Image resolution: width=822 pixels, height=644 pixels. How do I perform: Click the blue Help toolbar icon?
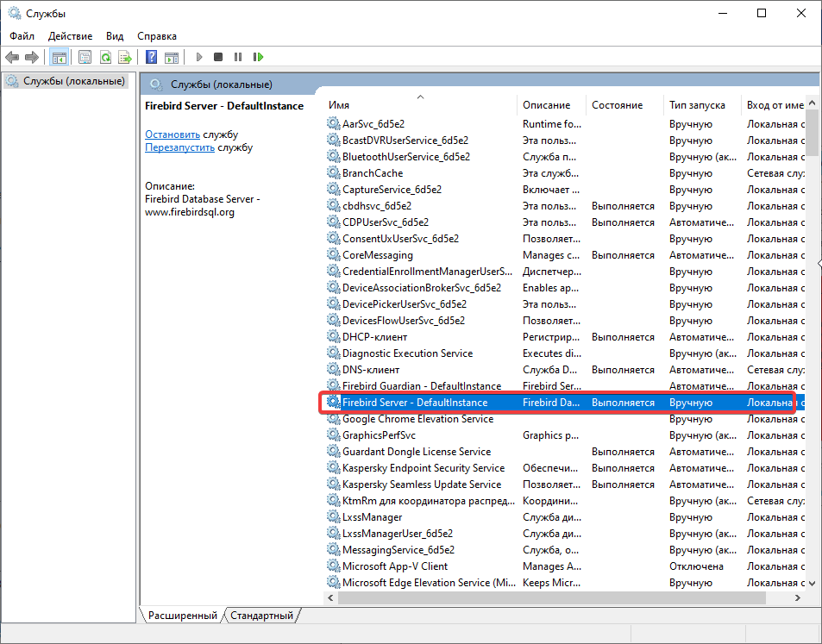(151, 58)
